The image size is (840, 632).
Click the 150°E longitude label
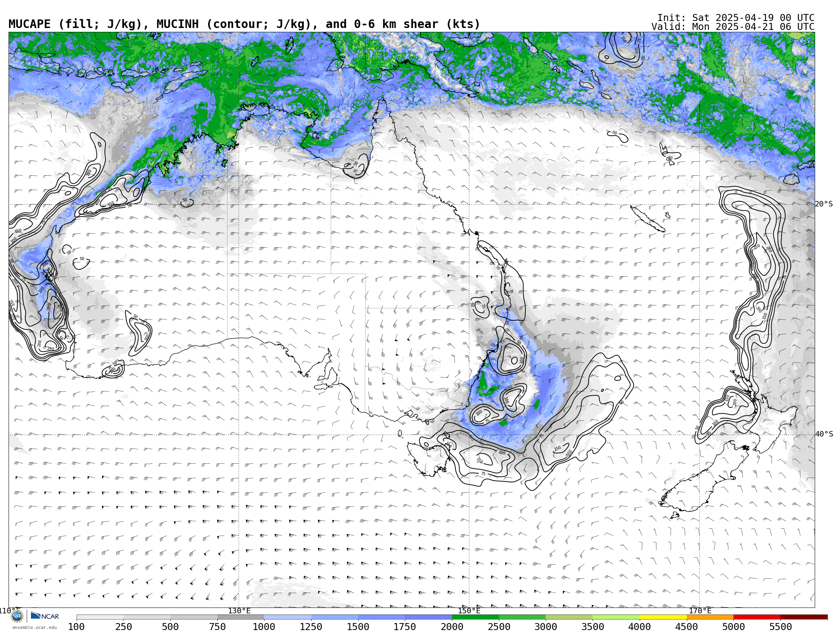[469, 611]
